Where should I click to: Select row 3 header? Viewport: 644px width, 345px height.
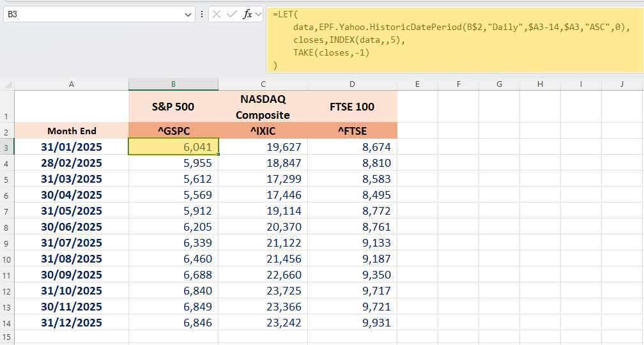coord(7,147)
